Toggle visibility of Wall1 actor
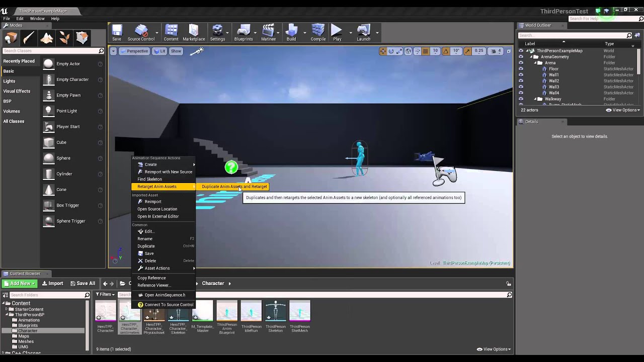This screenshot has width=644, height=362. pos(521,75)
